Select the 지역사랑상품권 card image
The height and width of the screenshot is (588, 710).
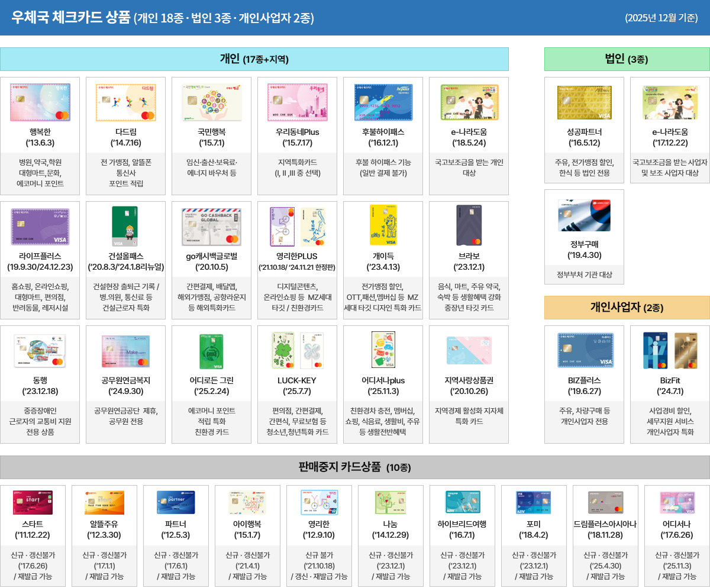point(468,350)
